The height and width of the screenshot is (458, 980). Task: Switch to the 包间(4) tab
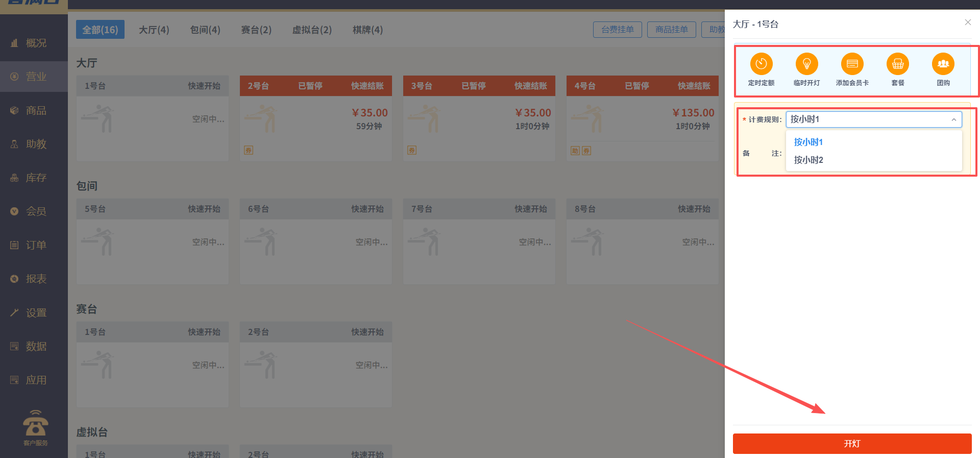[x=205, y=30]
